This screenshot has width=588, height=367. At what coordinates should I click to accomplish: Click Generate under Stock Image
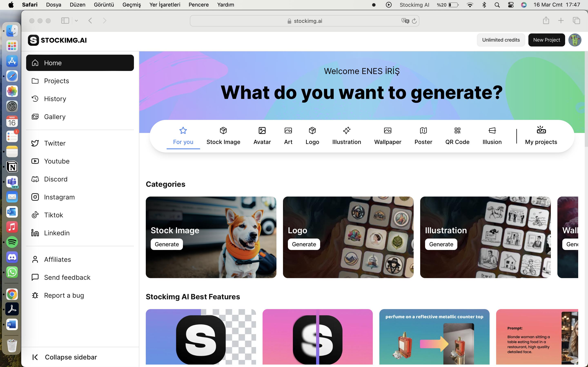(166, 244)
